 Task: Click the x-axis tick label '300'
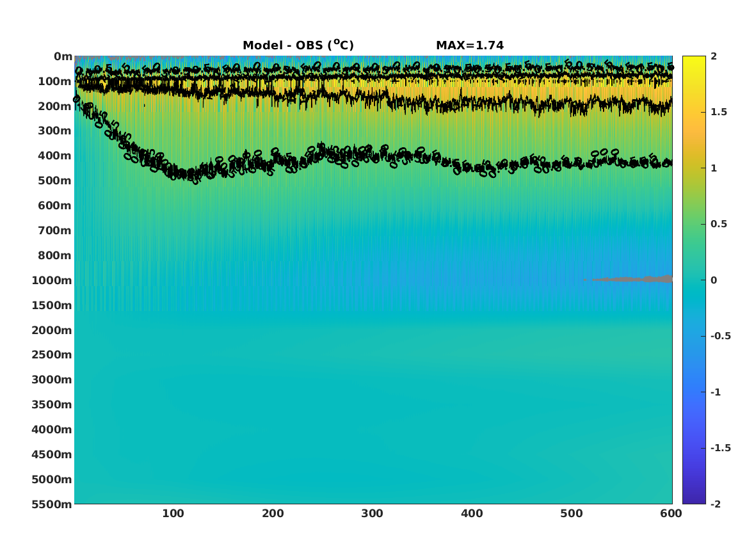click(372, 513)
